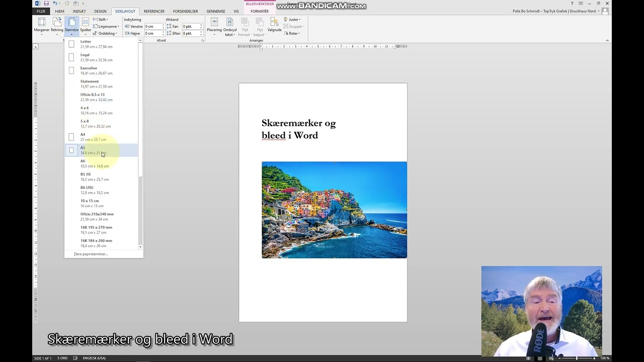Image resolution: width=644 pixels, height=362 pixels.
Task: Open the Palle Bo Schmidt account menu
Action: pos(556,11)
